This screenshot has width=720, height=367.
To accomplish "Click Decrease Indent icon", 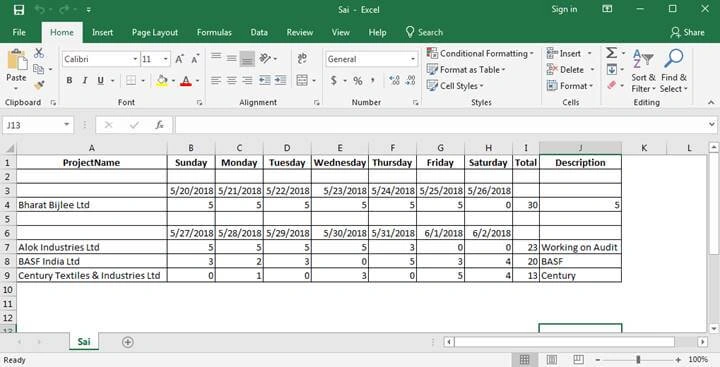I will [x=264, y=80].
